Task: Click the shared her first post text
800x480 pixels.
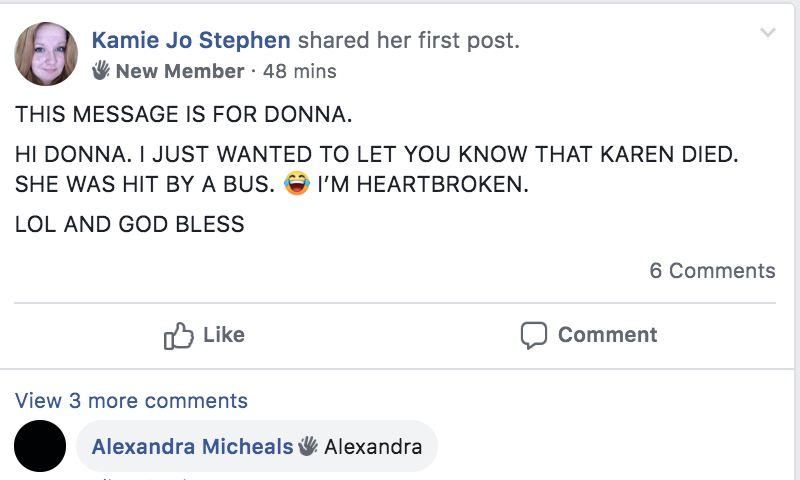Action: click(x=408, y=41)
